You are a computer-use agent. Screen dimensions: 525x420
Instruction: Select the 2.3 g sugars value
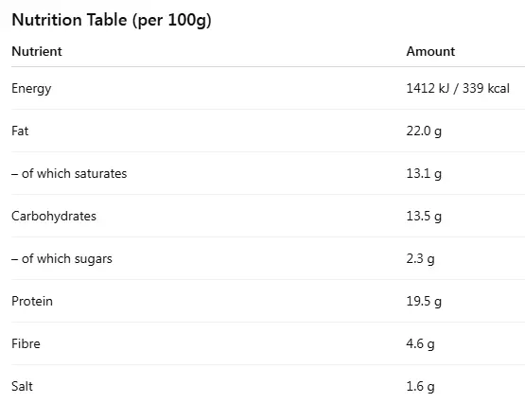pyautogui.click(x=421, y=259)
